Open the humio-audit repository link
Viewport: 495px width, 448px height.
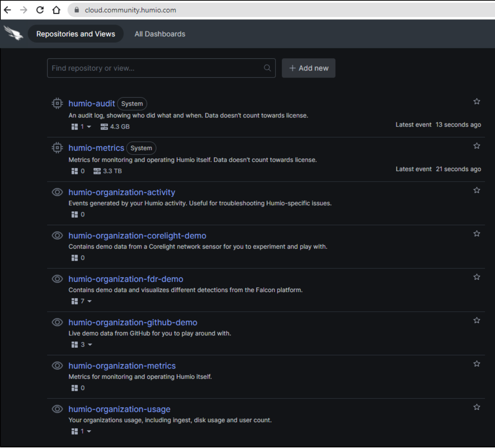click(92, 103)
